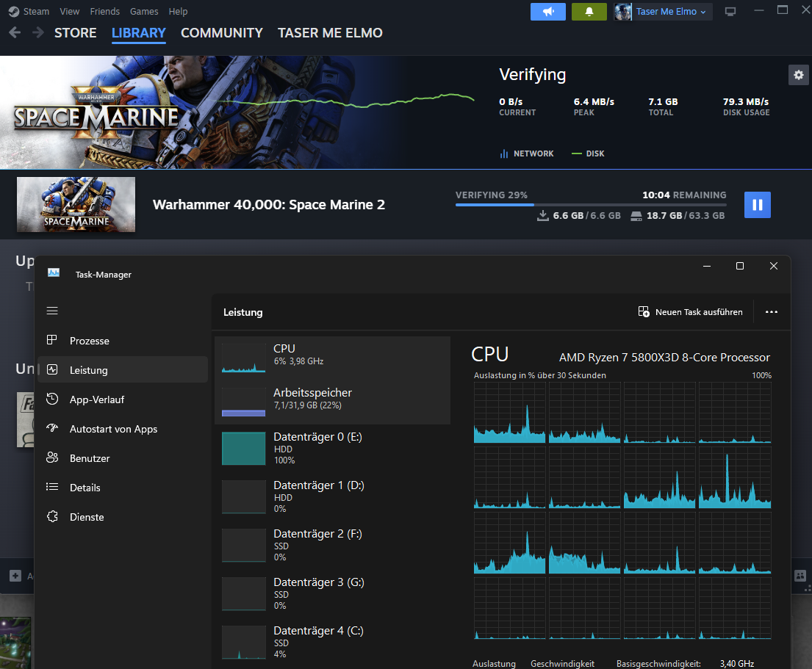The width and height of the screenshot is (812, 669).
Task: Open App-Verlauf in Task-Manager
Action: coord(123,399)
